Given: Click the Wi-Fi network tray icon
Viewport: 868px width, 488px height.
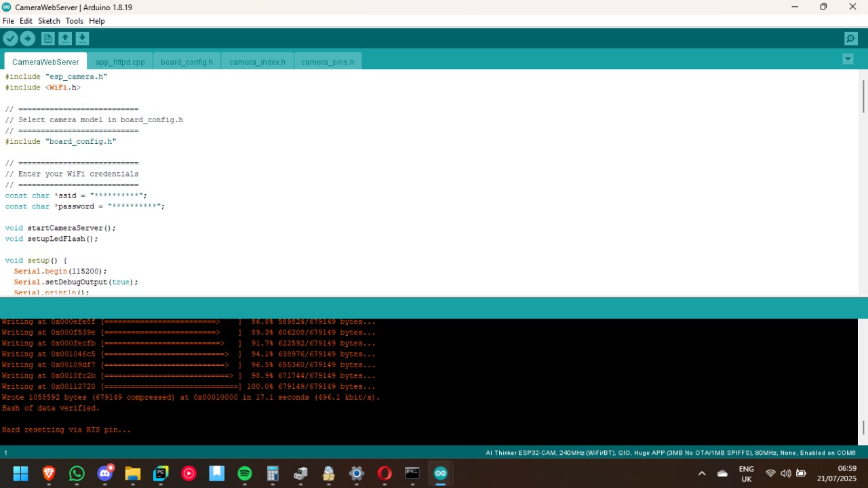Looking at the screenshot, I should tap(770, 473).
